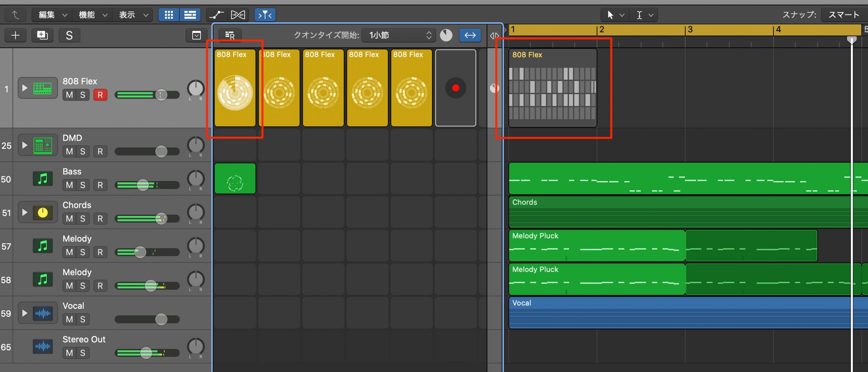
Task: Switch to the Tracks view icon
Action: [x=190, y=15]
